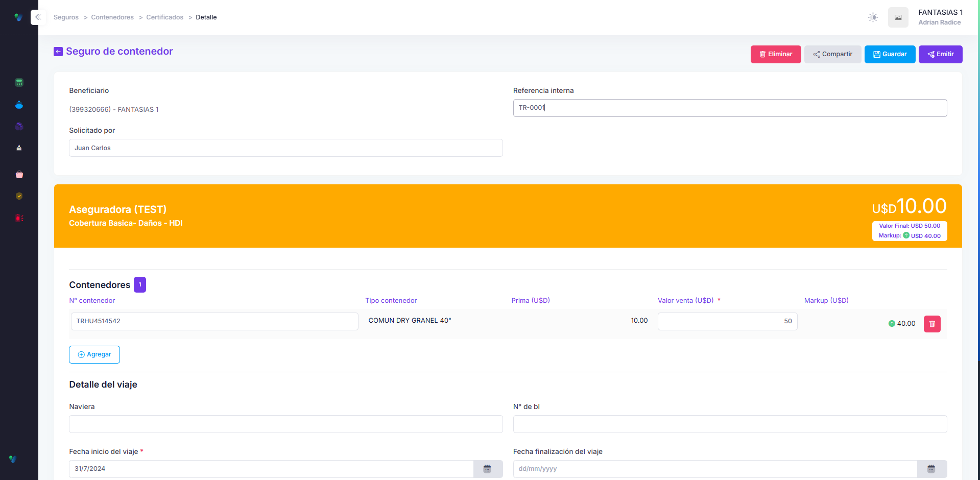
Task: Click the logo at bottom of sidebar
Action: click(13, 459)
